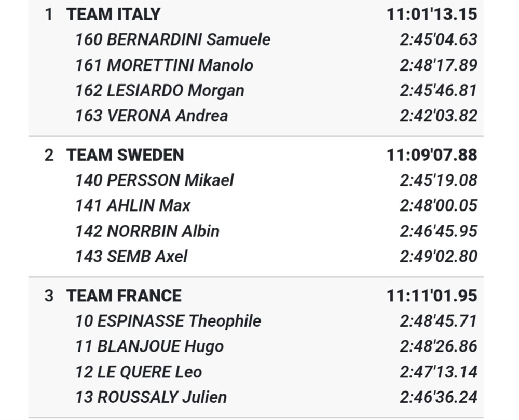Click Team Sweden total time 11:09'07.88
This screenshot has width=519, height=420.
tap(432, 155)
